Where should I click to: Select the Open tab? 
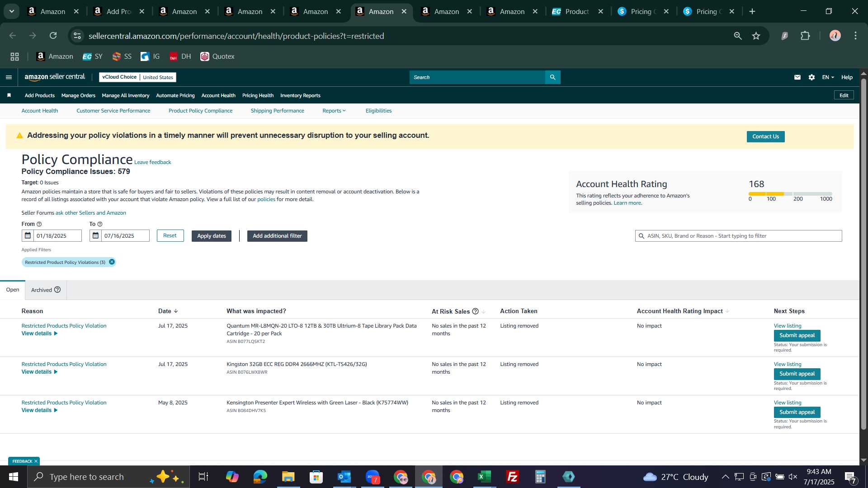(13, 290)
